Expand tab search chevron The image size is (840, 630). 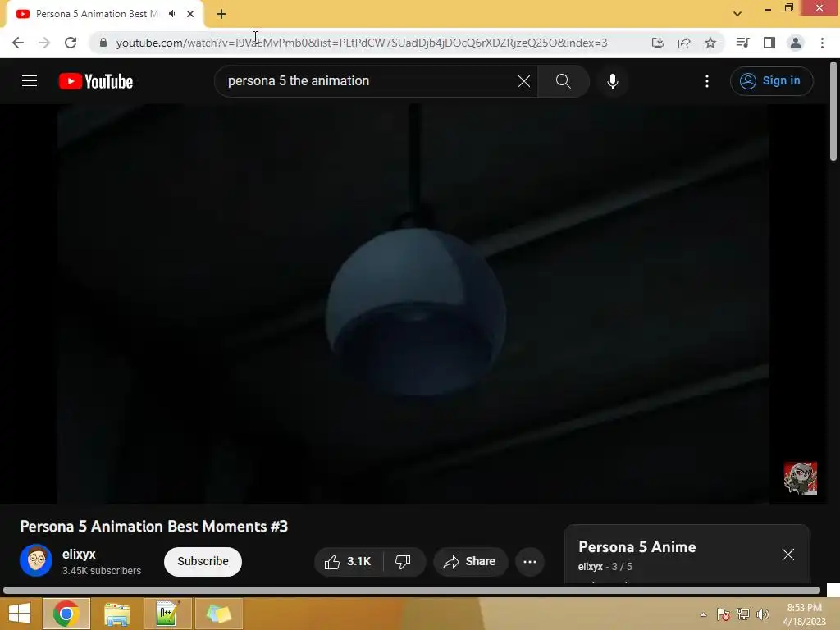pos(737,14)
